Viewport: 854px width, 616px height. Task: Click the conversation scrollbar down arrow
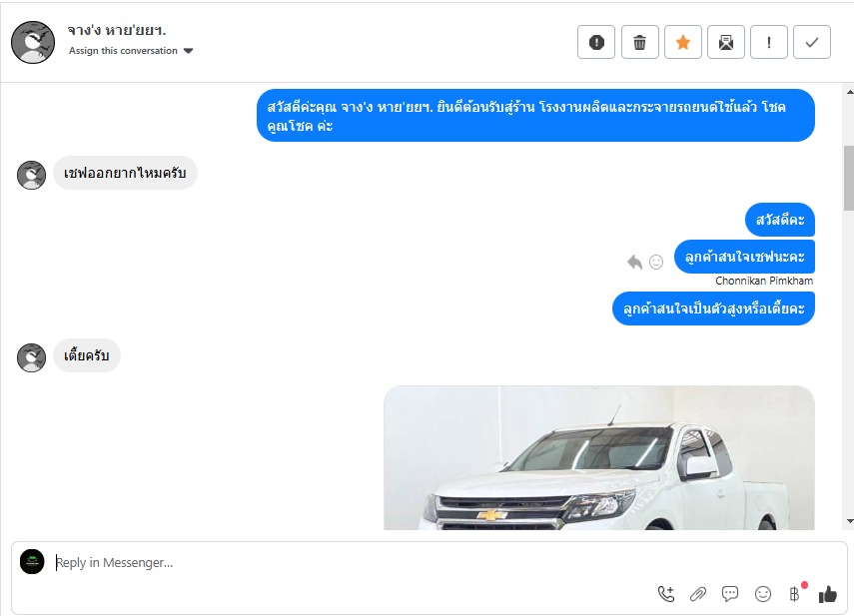[850, 521]
